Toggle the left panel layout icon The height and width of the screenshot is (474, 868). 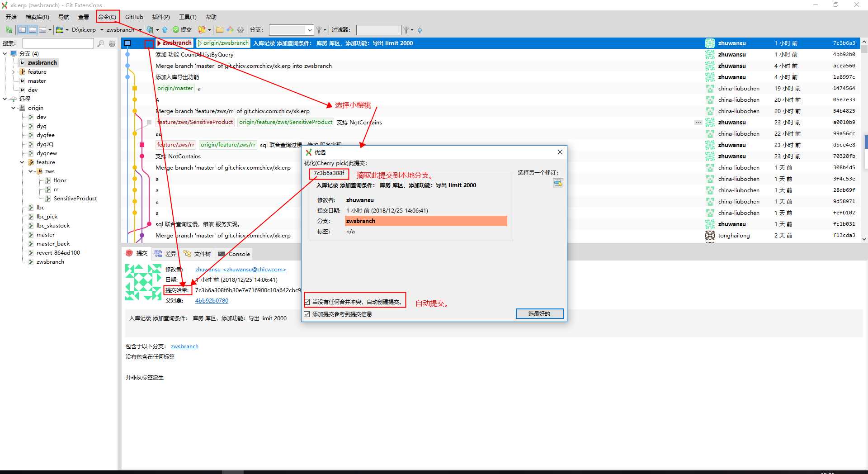click(x=22, y=30)
